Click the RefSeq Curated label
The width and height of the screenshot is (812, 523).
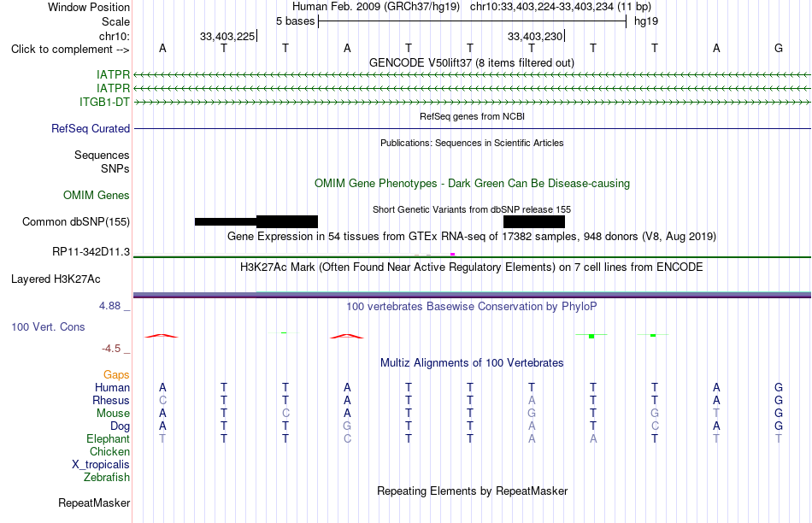91,128
